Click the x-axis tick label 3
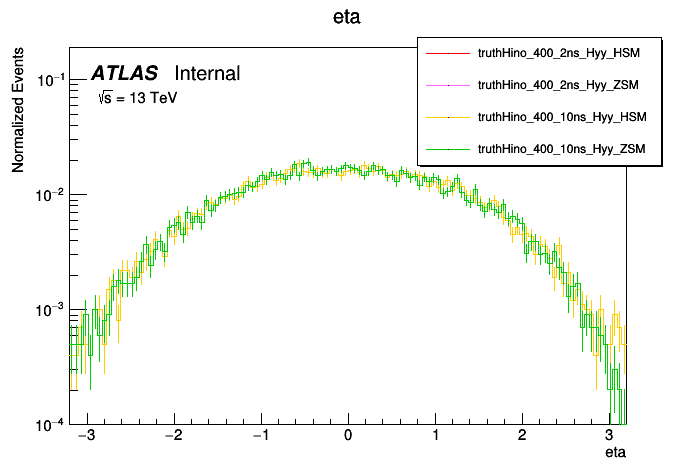 609,437
